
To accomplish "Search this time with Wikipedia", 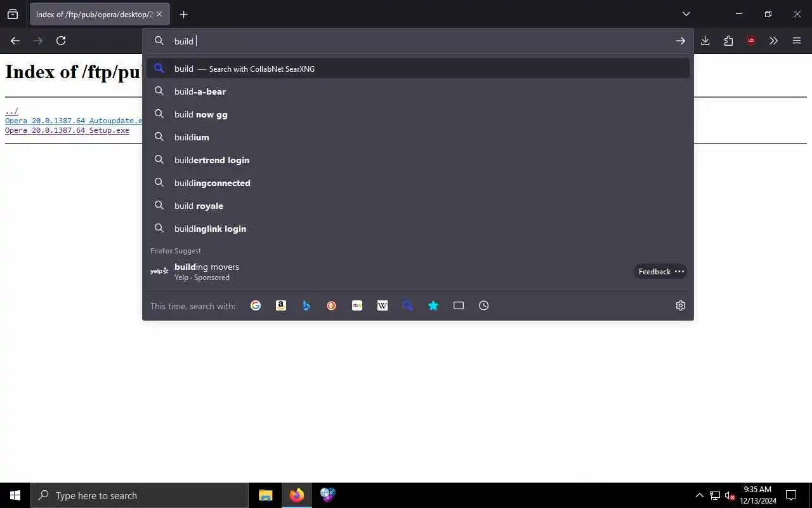I will (383, 305).
